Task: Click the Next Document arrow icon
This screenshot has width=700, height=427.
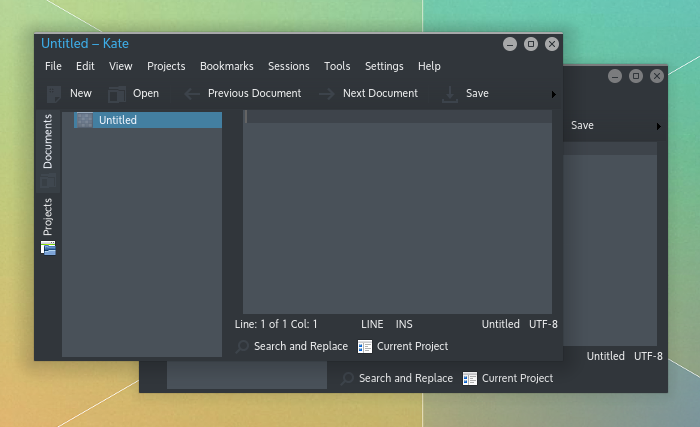Action: pos(327,94)
